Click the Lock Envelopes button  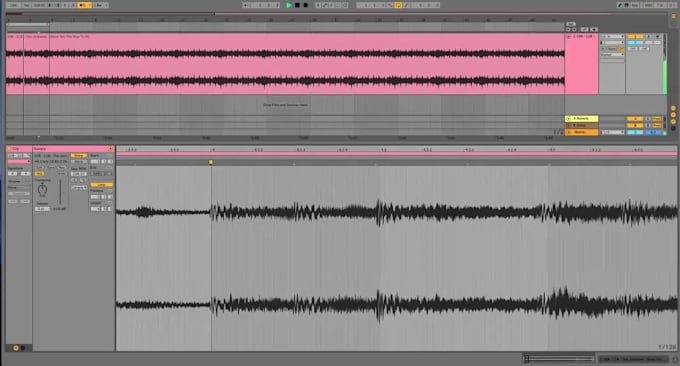pos(584,29)
